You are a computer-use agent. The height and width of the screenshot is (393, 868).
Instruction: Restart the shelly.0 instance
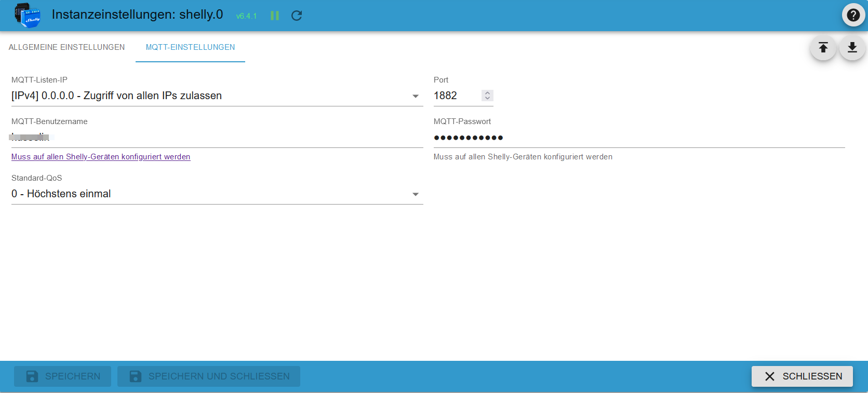click(x=297, y=16)
